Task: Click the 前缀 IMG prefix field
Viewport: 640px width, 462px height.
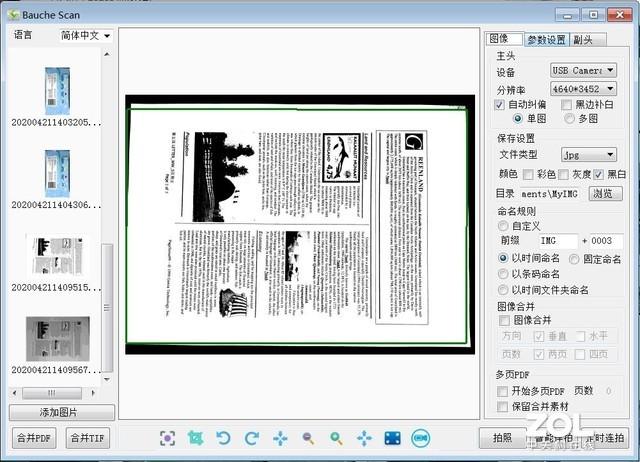Action: [558, 241]
